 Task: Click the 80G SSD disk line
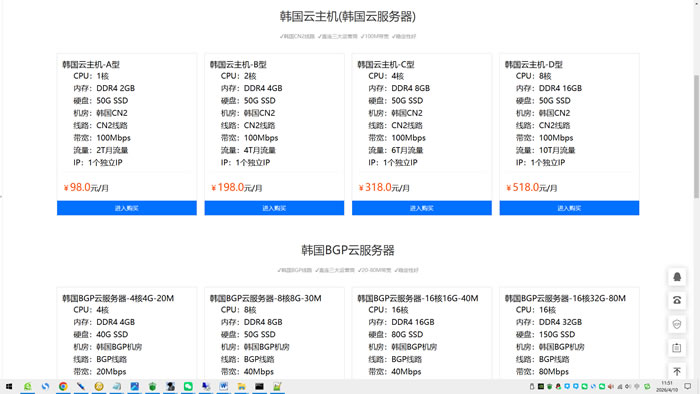pyautogui.click(x=396, y=334)
